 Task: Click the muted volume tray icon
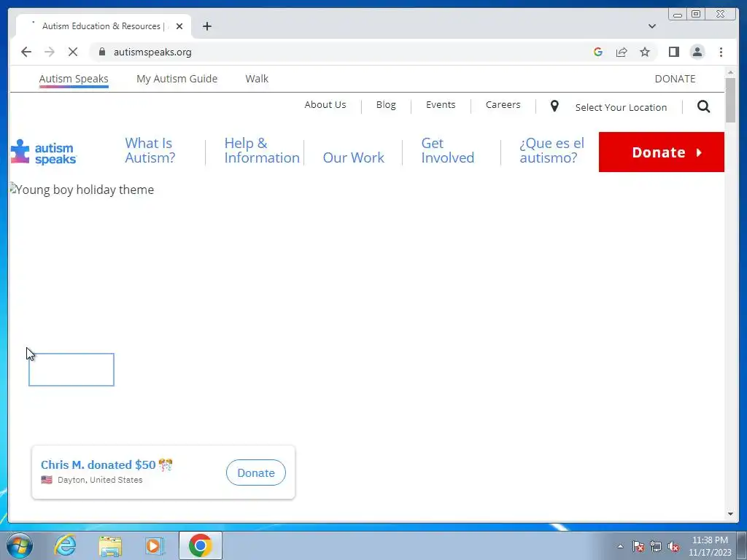[673, 546]
